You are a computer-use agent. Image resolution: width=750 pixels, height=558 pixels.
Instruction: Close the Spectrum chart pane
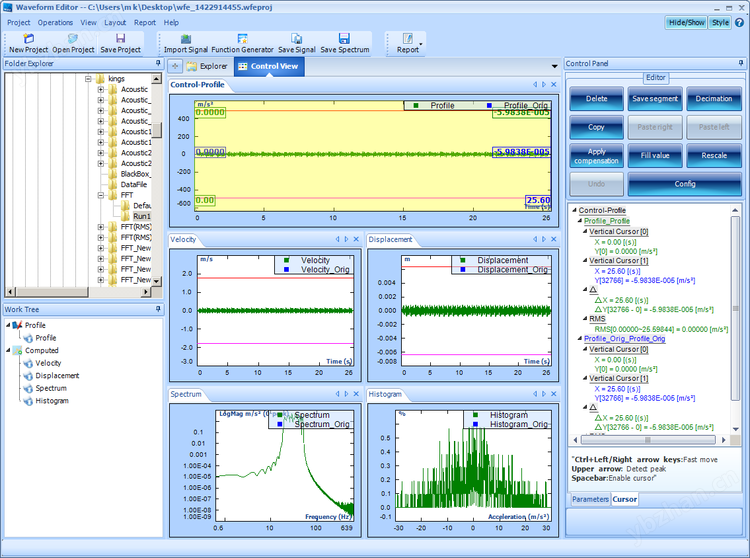coord(356,394)
